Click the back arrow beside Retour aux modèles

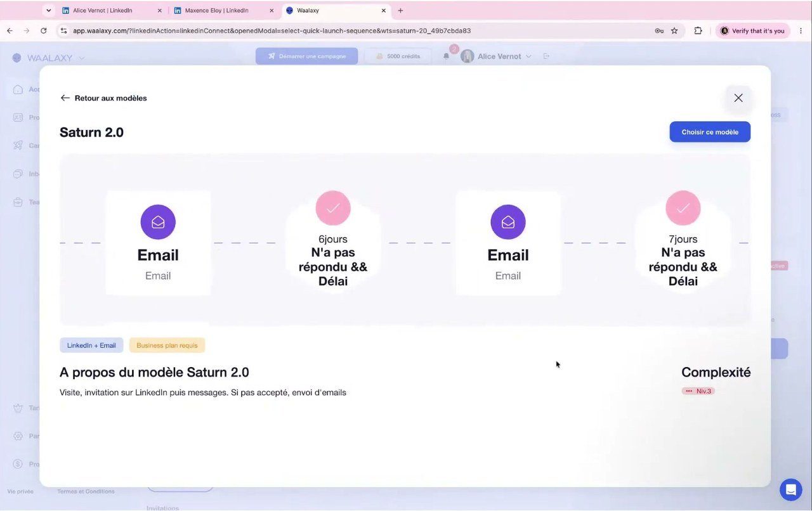click(x=65, y=98)
